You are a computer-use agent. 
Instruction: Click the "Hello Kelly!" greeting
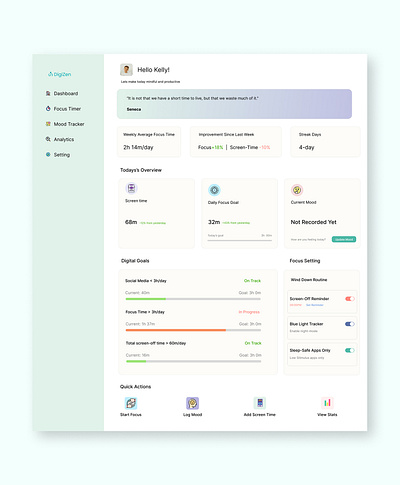pyautogui.click(x=153, y=70)
